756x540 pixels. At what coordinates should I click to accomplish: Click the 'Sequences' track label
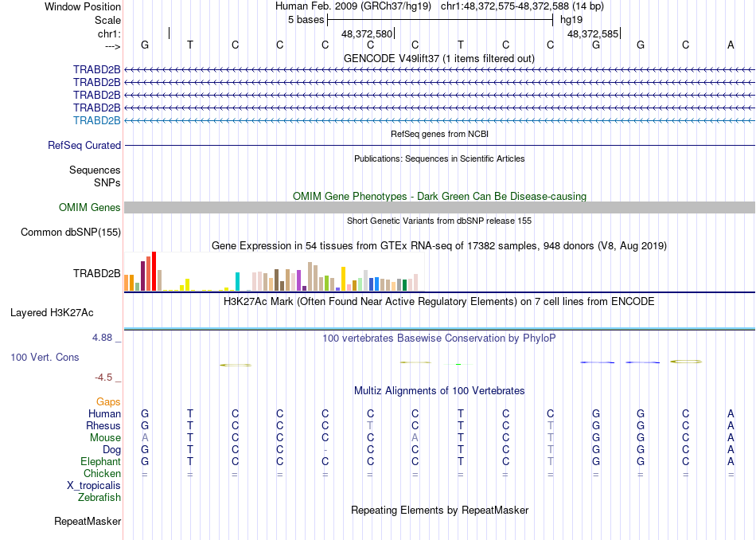(x=95, y=170)
